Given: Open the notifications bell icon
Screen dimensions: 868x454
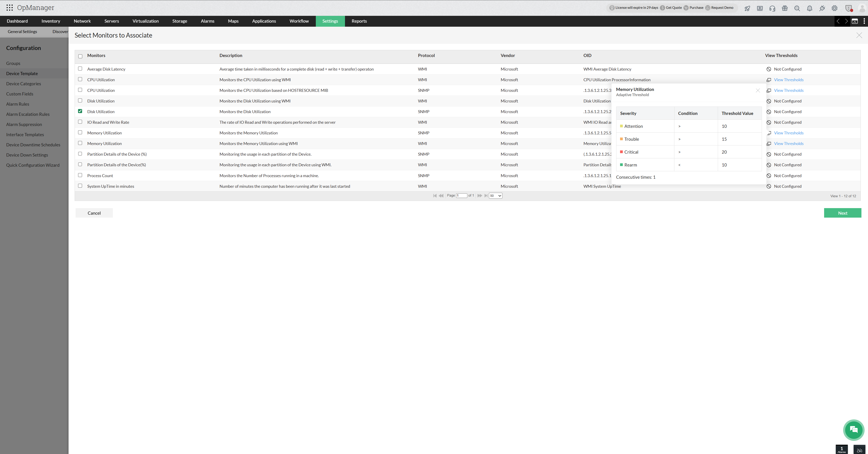Looking at the screenshot, I should (809, 8).
